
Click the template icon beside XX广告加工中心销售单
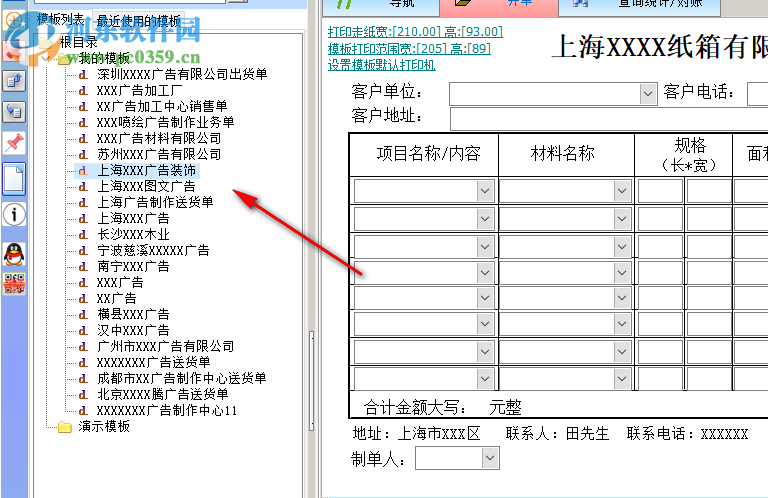point(83,106)
